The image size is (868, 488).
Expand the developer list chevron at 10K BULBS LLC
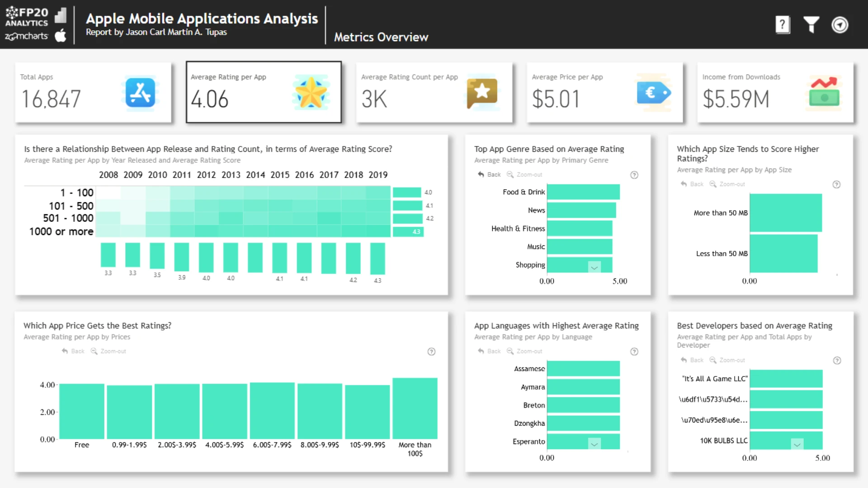[x=797, y=444]
